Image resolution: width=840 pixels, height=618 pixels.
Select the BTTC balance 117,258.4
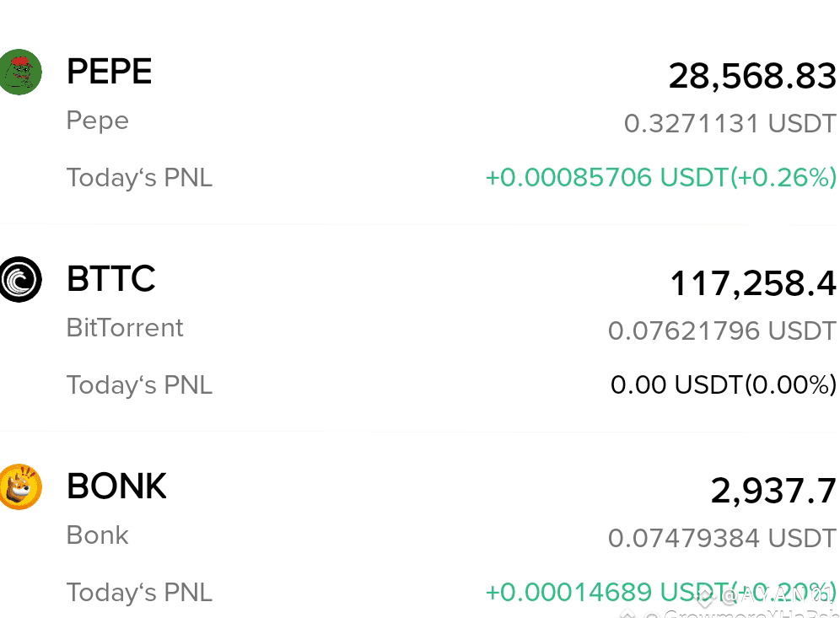coord(753,284)
